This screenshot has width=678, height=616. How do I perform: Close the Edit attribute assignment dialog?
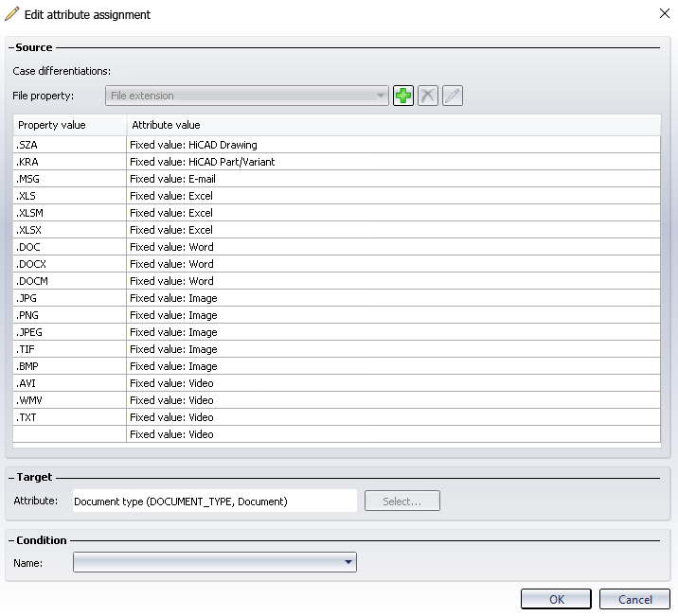[x=665, y=13]
